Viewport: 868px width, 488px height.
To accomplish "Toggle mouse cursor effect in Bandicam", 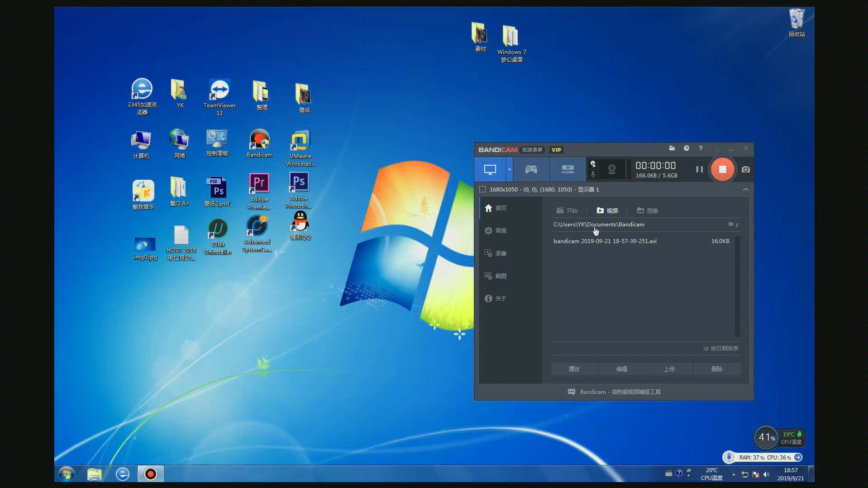I will 593,164.
